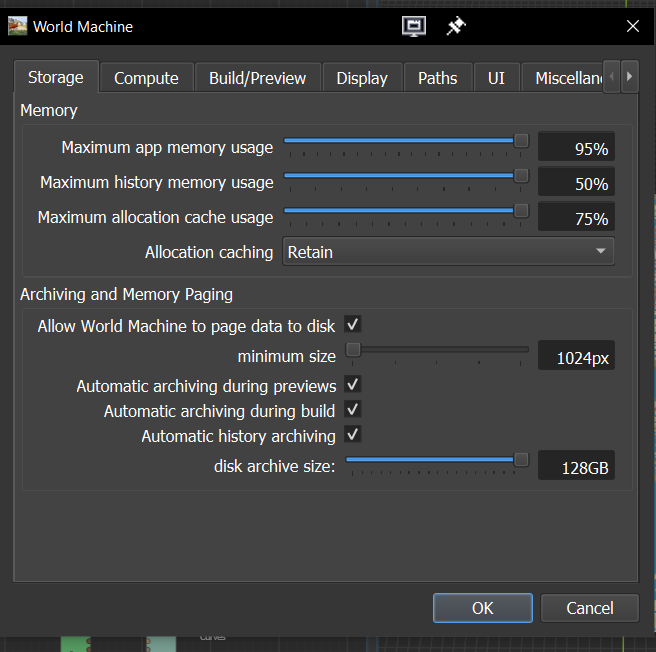Click the minimum size slider
The width and height of the screenshot is (656, 652).
(x=437, y=349)
